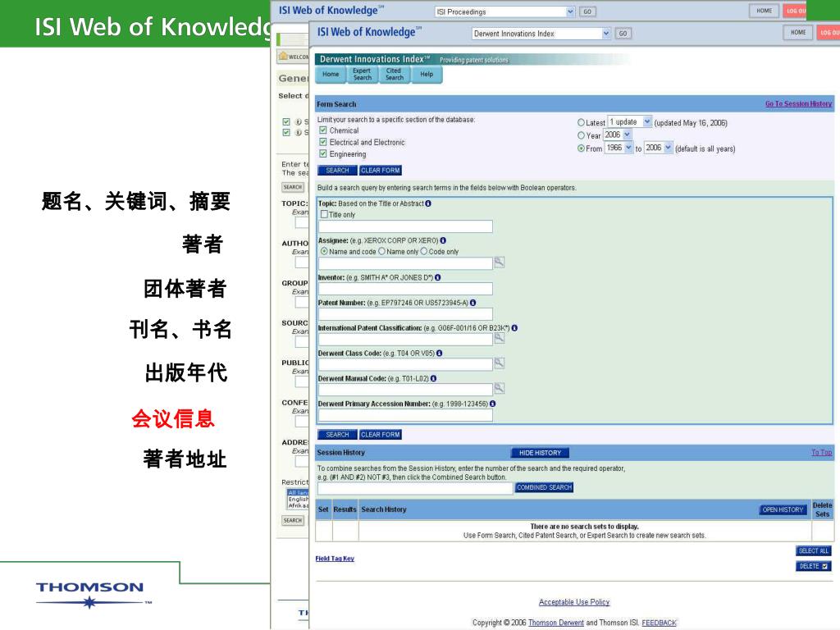Open the FEEDBACK link
The height and width of the screenshot is (630, 840).
(x=659, y=623)
